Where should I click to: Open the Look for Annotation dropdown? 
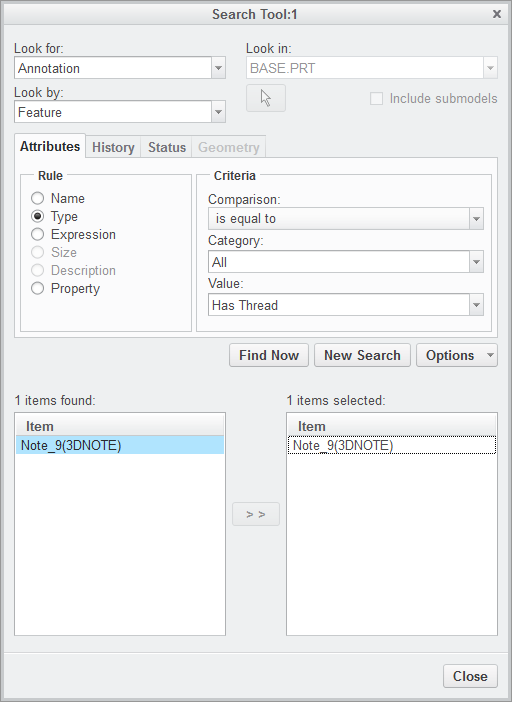218,68
